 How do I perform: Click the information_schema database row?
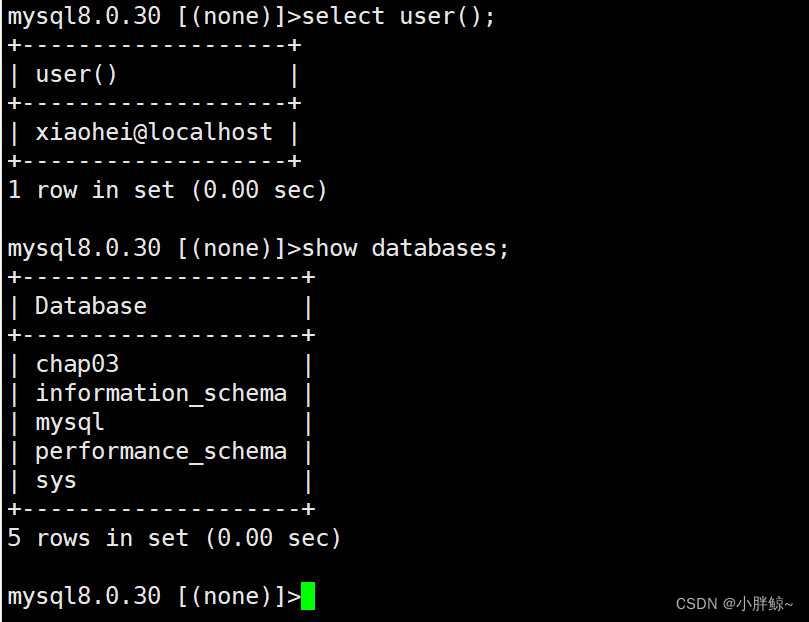pos(161,394)
